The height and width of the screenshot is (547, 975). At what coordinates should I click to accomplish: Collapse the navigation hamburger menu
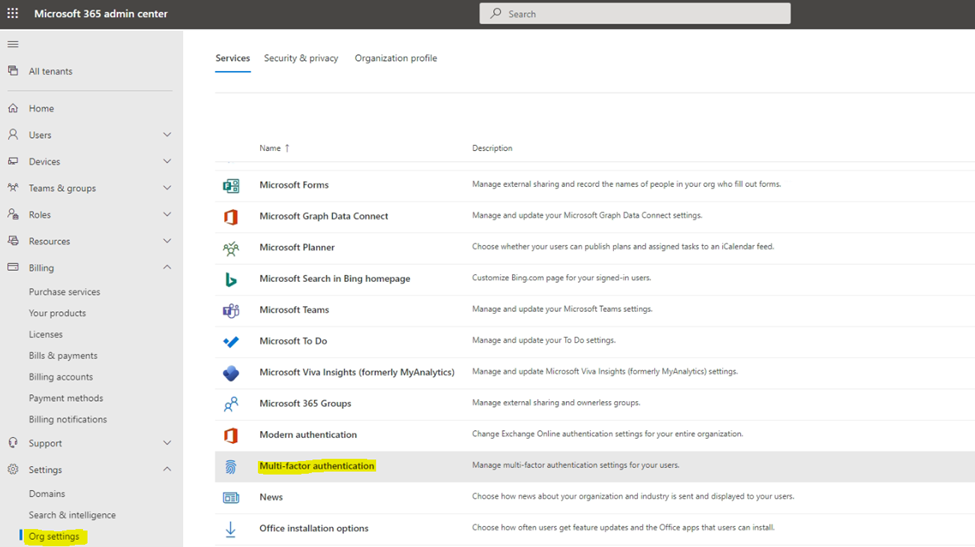[13, 44]
